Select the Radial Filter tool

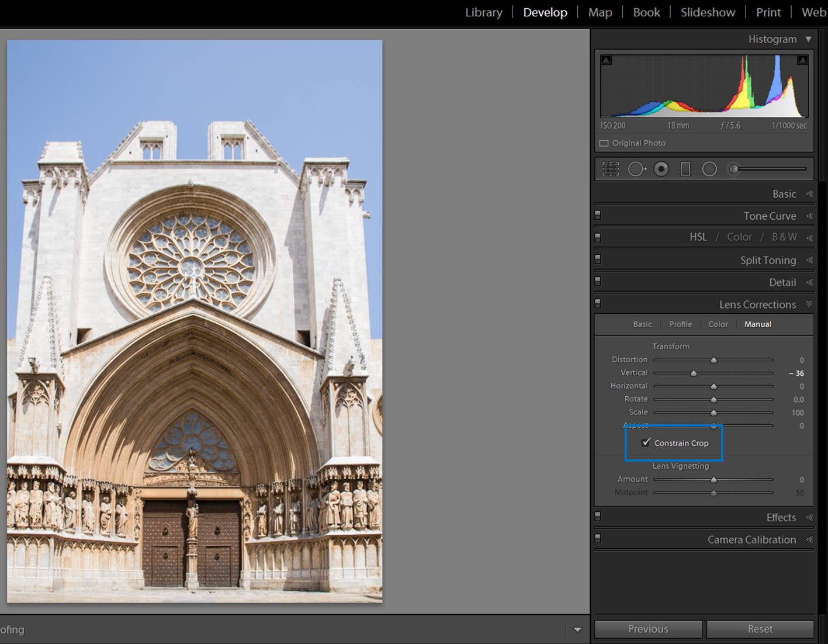point(709,169)
